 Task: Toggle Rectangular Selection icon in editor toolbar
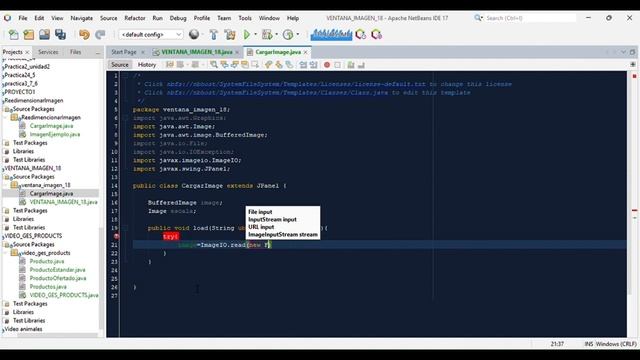(x=255, y=64)
